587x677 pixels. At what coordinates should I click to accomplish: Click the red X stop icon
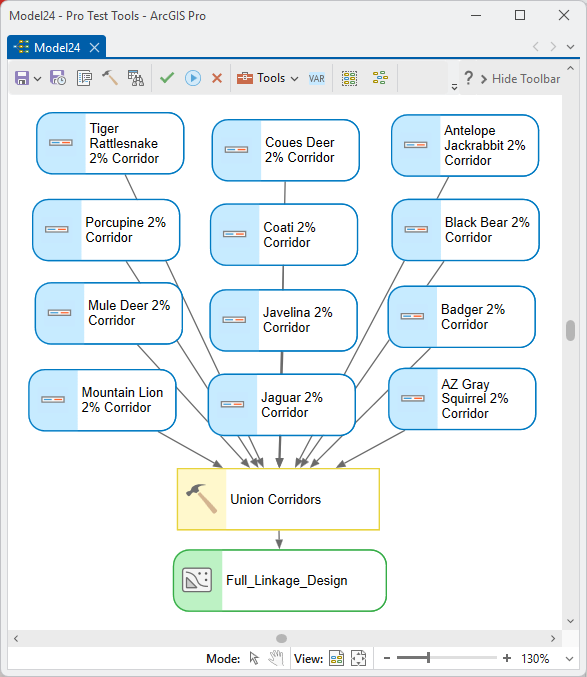point(217,78)
